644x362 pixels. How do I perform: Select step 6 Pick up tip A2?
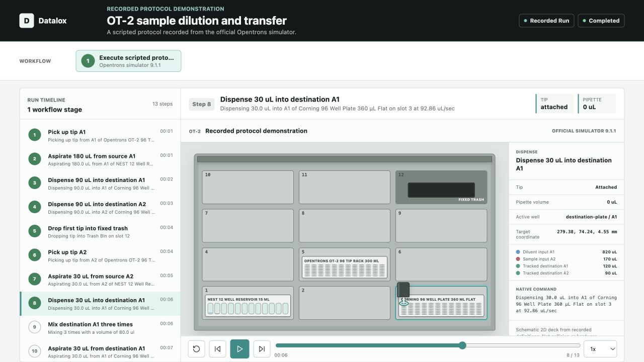(100, 255)
